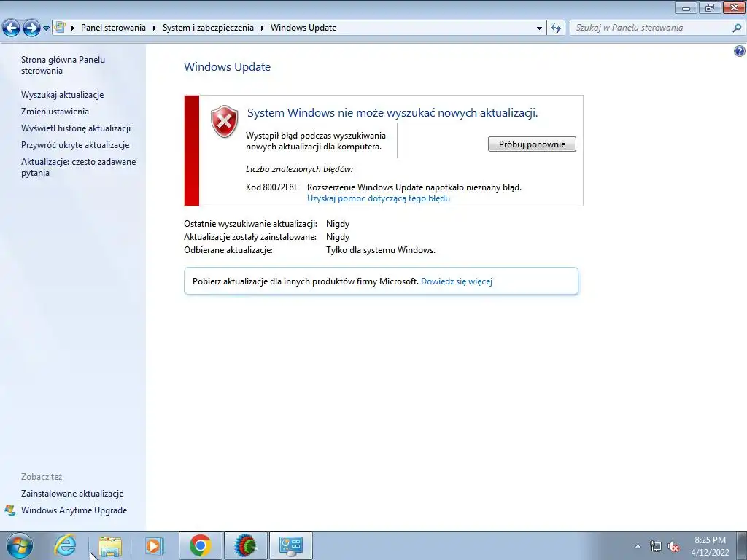The image size is (747, 560).
Task: Open the colorful gear app on taskbar
Action: [x=245, y=545]
